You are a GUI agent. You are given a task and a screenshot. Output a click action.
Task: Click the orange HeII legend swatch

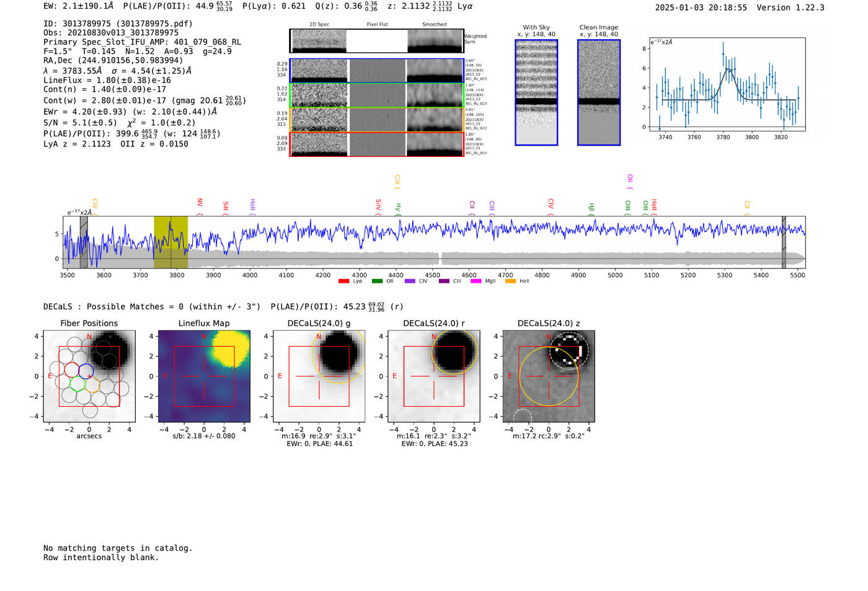[510, 282]
